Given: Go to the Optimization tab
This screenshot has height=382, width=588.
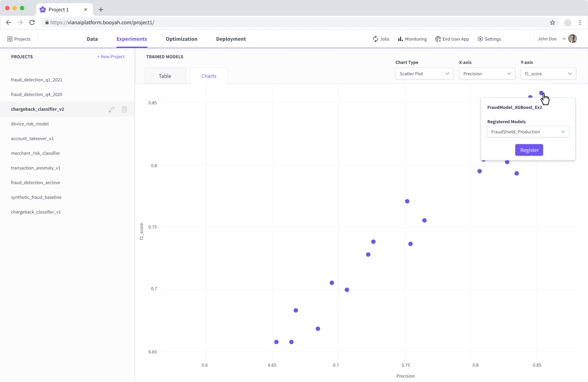Looking at the screenshot, I should pyautogui.click(x=182, y=39).
